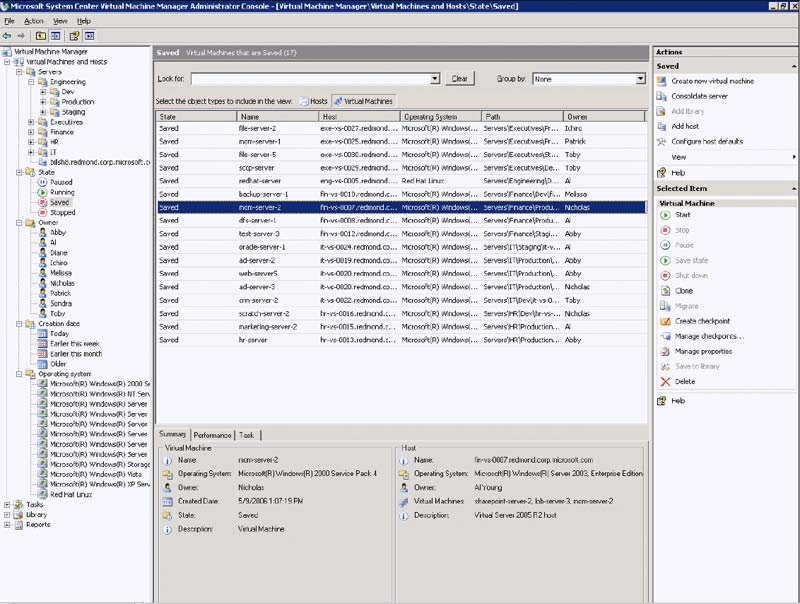
Task: Click the Manage properties icon
Action: [x=663, y=351]
